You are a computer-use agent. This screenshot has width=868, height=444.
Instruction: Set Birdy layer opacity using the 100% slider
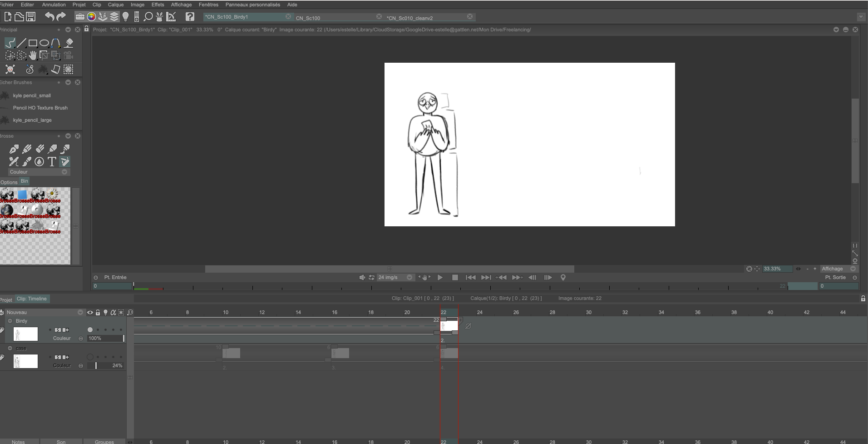105,338
